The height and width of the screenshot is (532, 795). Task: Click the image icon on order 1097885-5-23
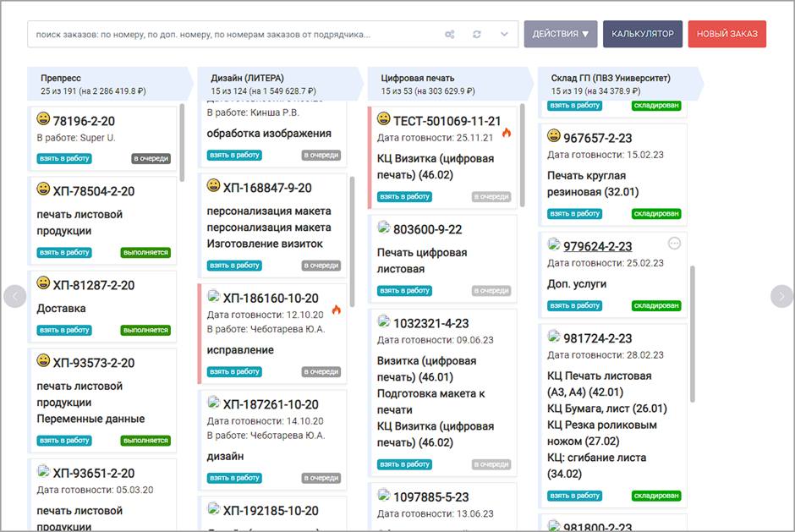[x=384, y=495]
